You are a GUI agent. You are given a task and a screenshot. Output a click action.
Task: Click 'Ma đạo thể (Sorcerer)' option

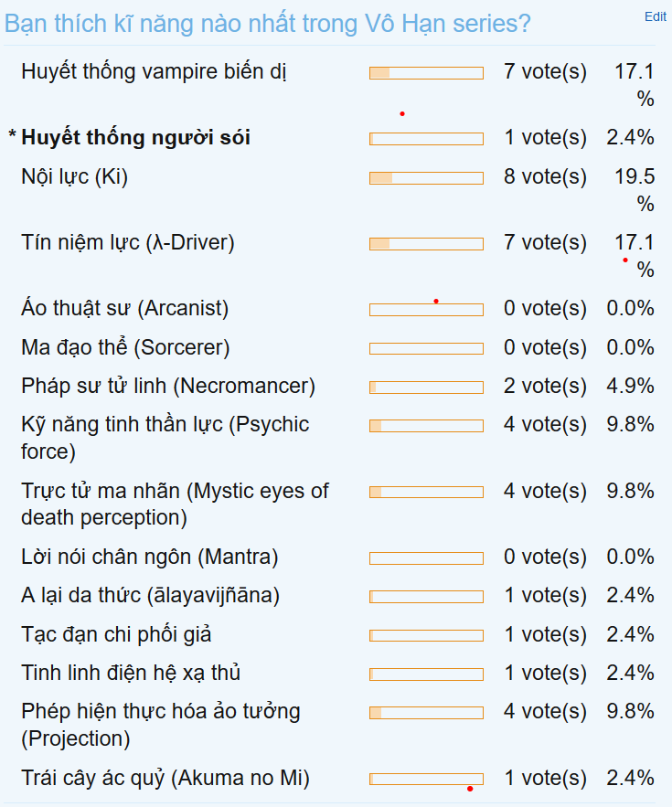coord(125,347)
